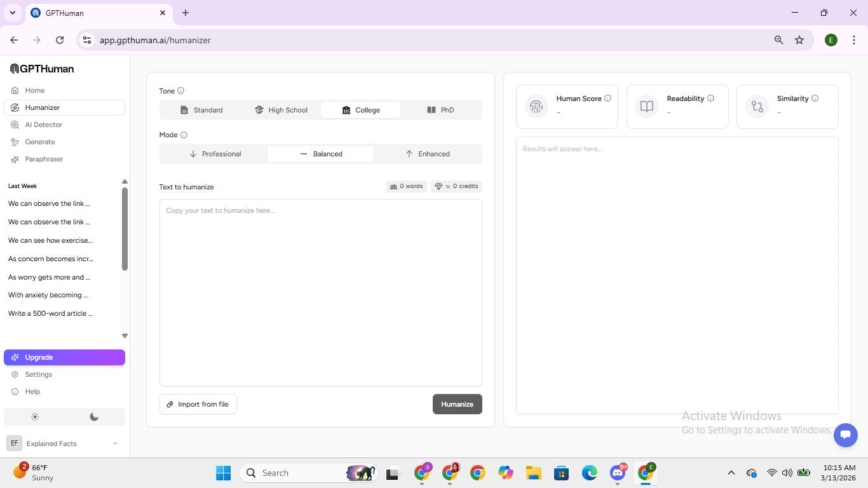Open File Explorer from taskbar
The width and height of the screenshot is (868, 488).
point(533,473)
